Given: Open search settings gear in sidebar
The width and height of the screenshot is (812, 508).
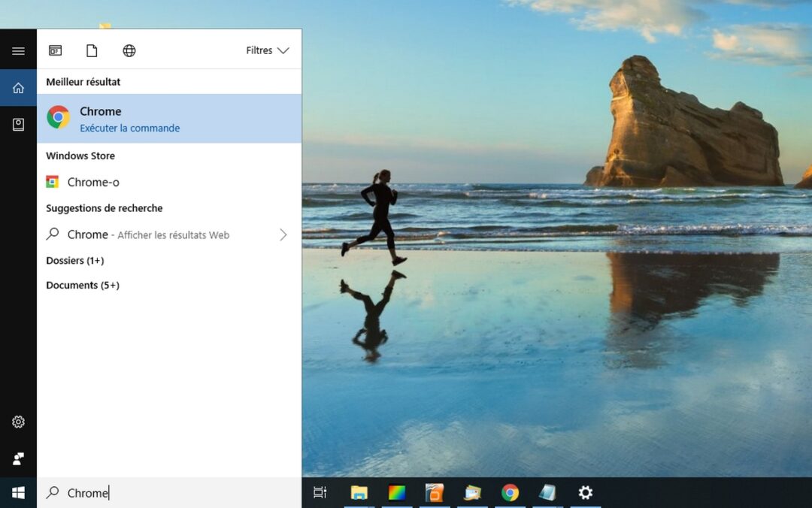Looking at the screenshot, I should point(18,422).
